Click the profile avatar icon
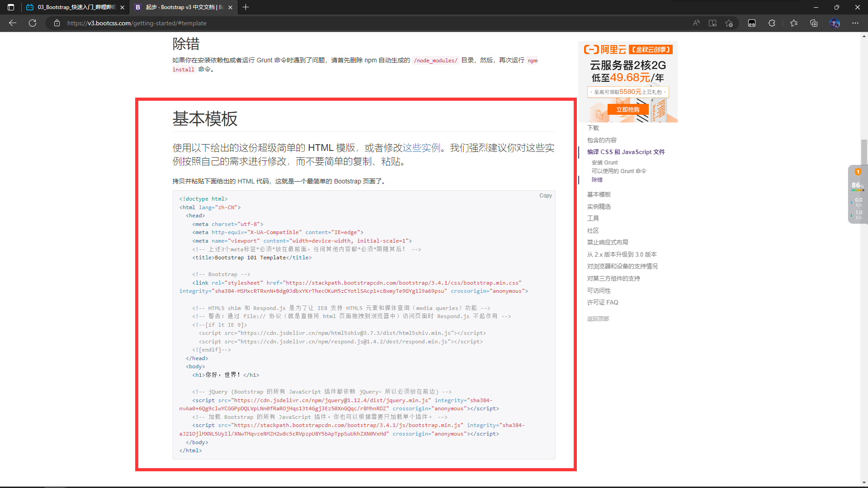This screenshot has height=488, width=868. pyautogui.click(x=835, y=23)
